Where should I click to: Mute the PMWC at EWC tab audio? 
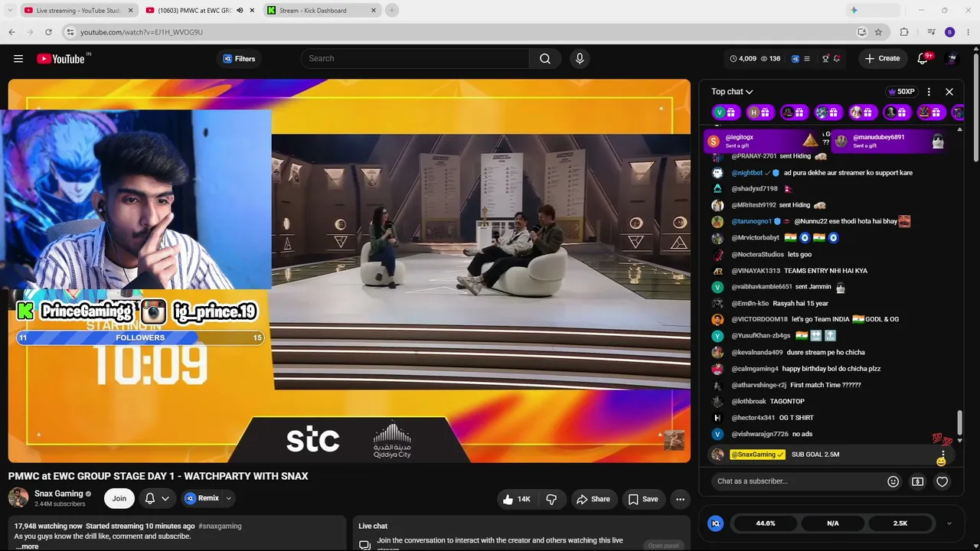[x=240, y=11]
